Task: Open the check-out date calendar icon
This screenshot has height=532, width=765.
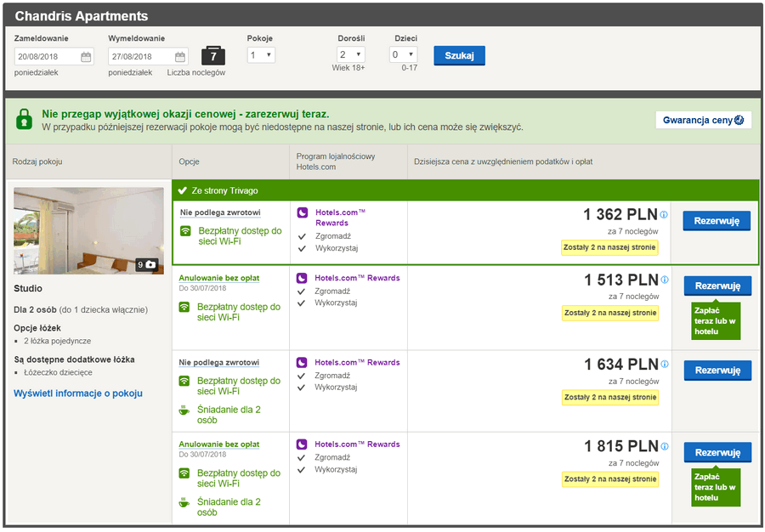Action: tap(180, 57)
